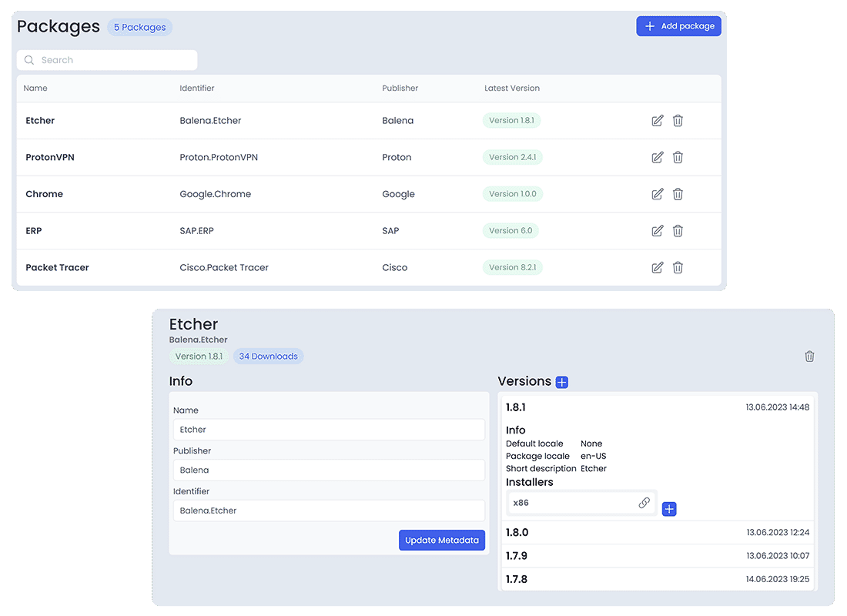
Task: Add another installer next to x86
Action: 669,509
